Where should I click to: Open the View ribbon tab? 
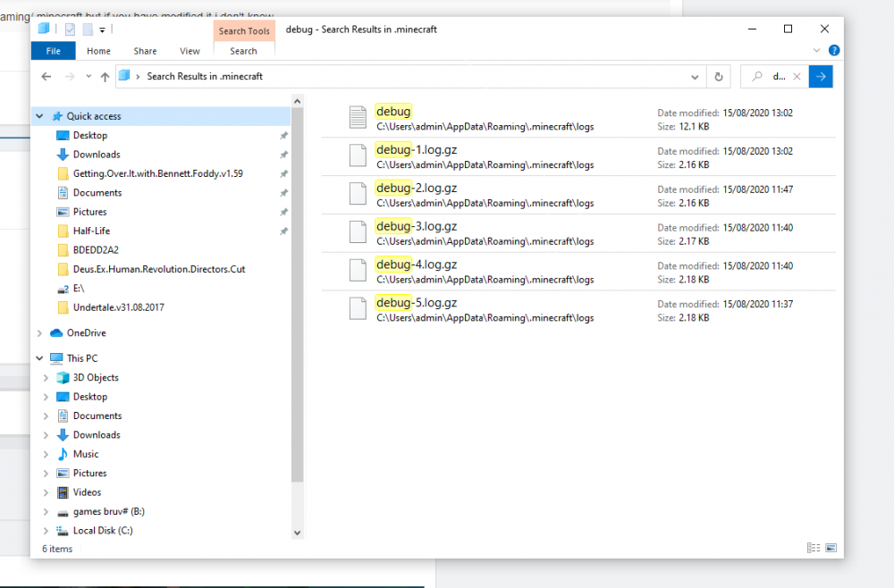coord(190,51)
